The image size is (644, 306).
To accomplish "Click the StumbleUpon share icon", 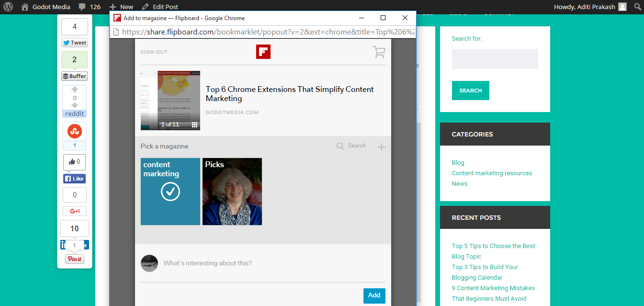I will click(x=75, y=131).
